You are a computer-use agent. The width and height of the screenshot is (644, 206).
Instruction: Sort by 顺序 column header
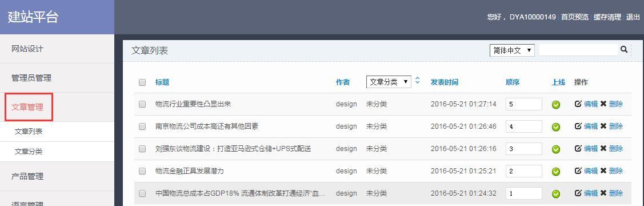(513, 82)
